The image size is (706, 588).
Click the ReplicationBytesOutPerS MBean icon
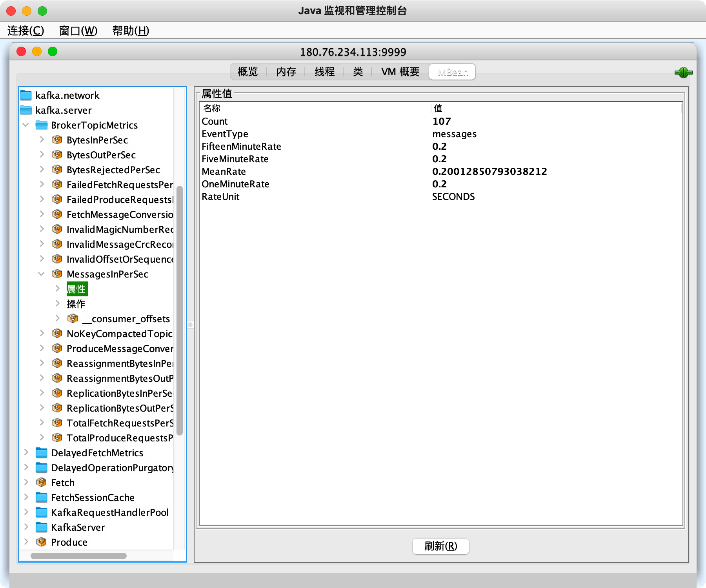[x=57, y=408]
